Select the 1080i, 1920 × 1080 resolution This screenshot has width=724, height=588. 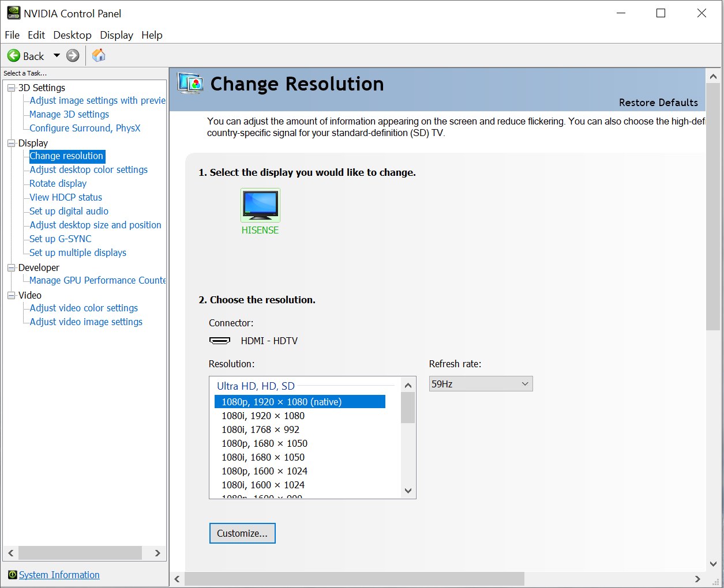click(x=262, y=416)
